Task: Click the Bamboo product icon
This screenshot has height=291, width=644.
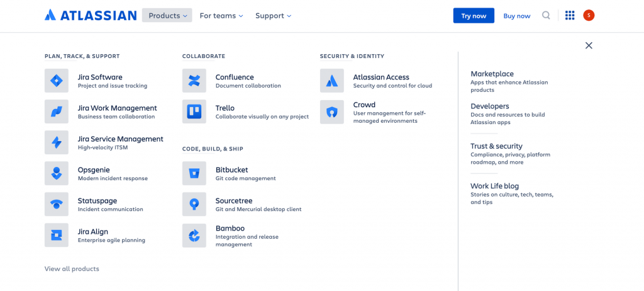Action: 194,235
